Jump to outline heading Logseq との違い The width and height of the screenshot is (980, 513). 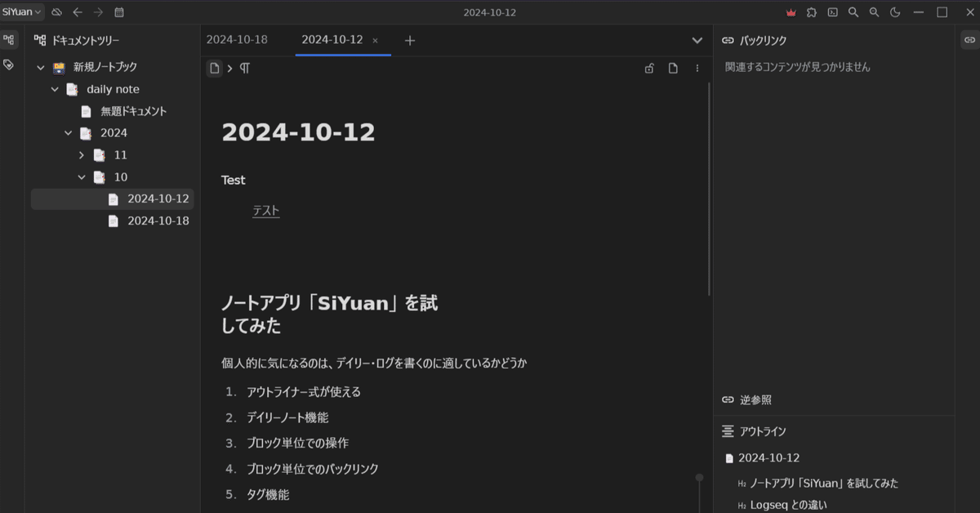(788, 506)
